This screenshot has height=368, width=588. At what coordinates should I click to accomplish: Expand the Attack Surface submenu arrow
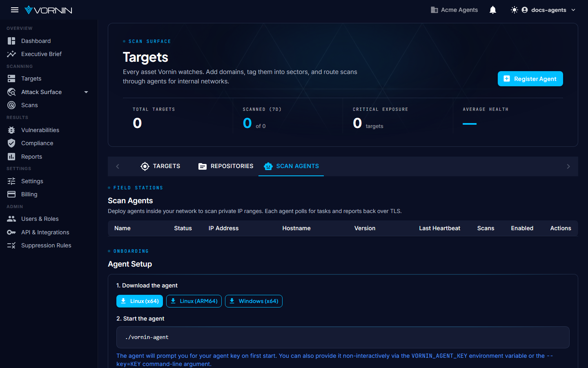tap(86, 92)
